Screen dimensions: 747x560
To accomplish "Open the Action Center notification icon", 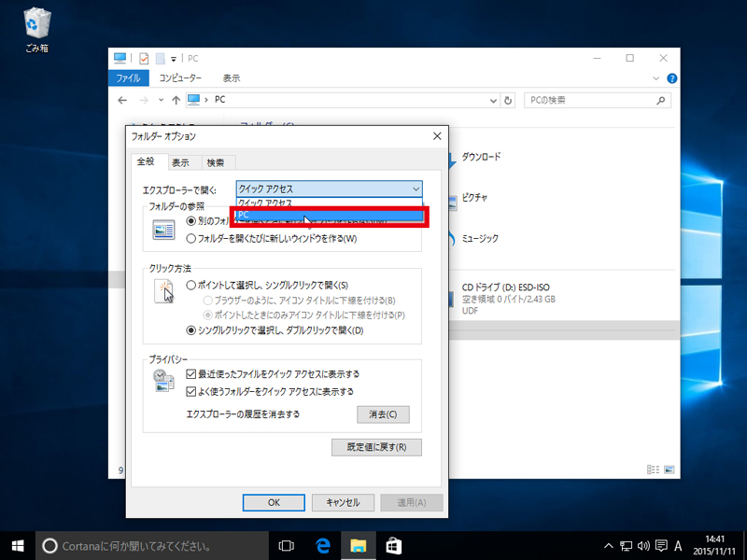I will [661, 546].
